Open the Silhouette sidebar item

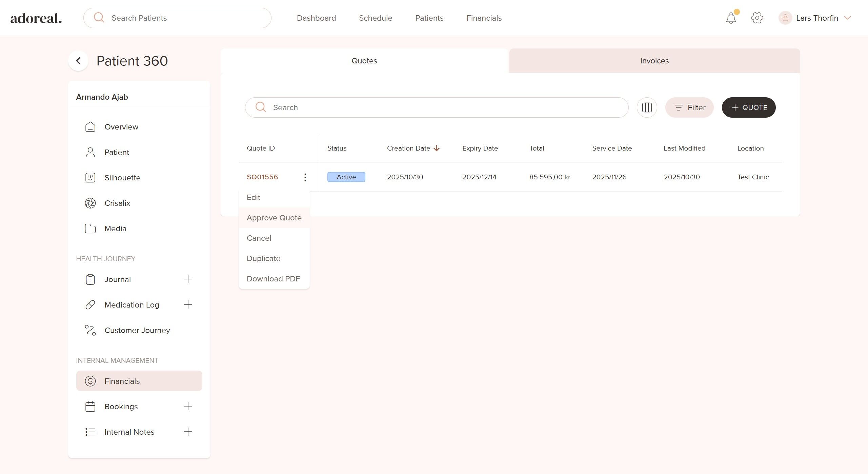click(122, 178)
